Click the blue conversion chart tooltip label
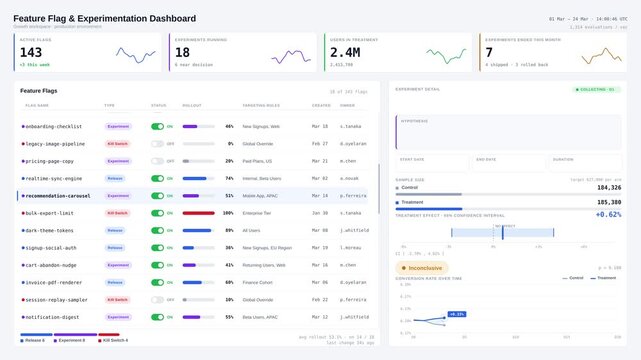This screenshot has width=641, height=360. click(457, 314)
